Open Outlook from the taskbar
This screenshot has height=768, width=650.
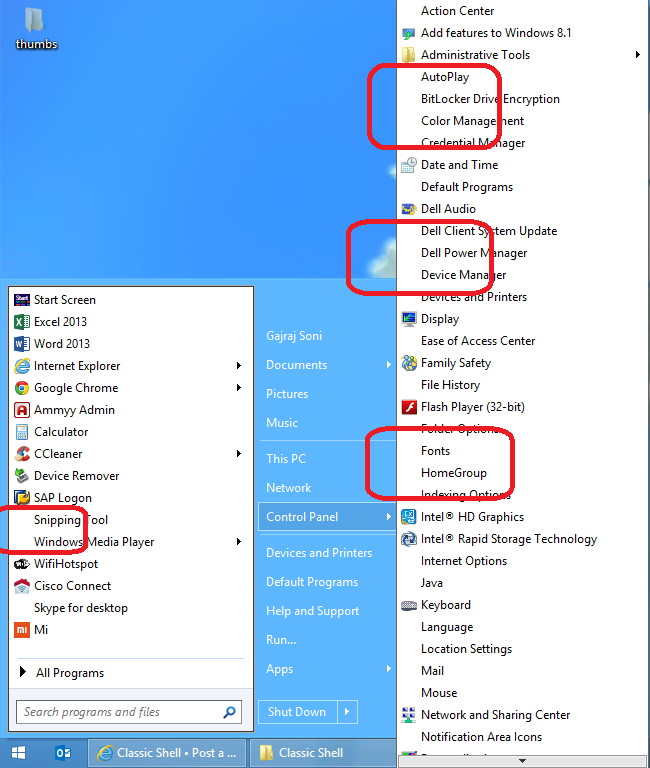(x=63, y=753)
